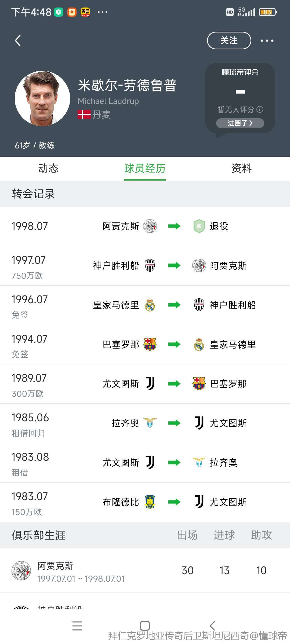
Task: Tap the Vissel Kobe crest in the 1997.07 row
Action: tap(150, 265)
